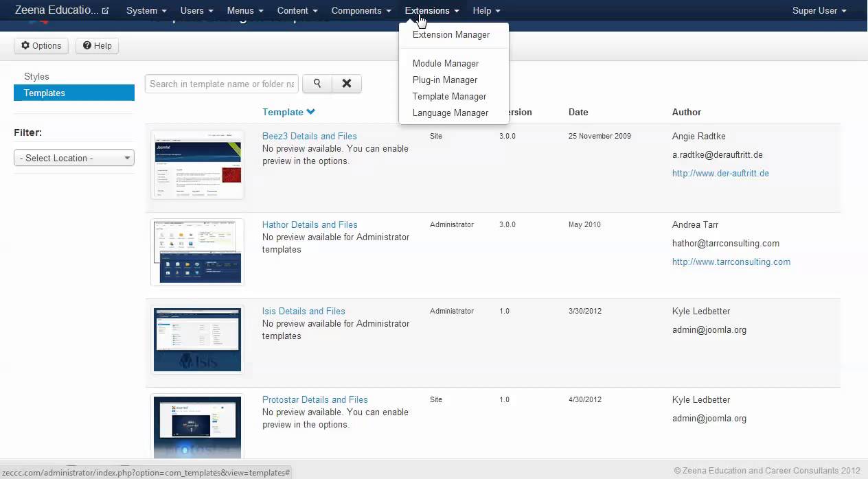Click the Date column header

point(578,112)
